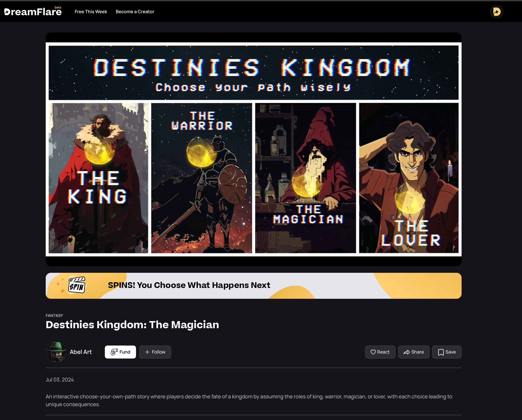Toggle the React button state
The image size is (522, 420).
pos(380,351)
